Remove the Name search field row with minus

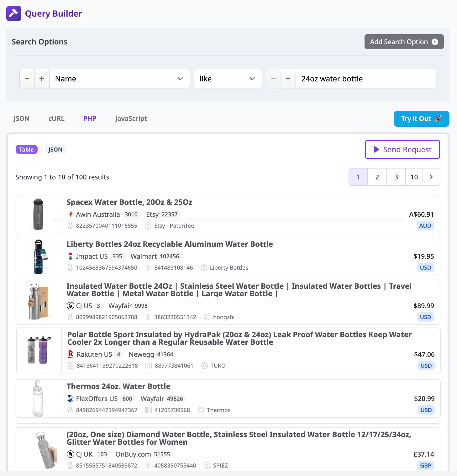pos(27,79)
